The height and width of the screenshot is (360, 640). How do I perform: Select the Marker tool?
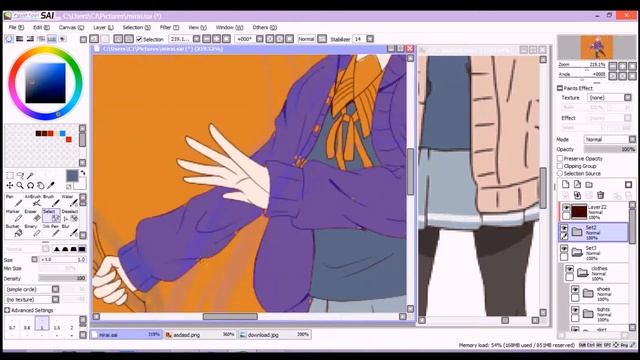click(13, 216)
